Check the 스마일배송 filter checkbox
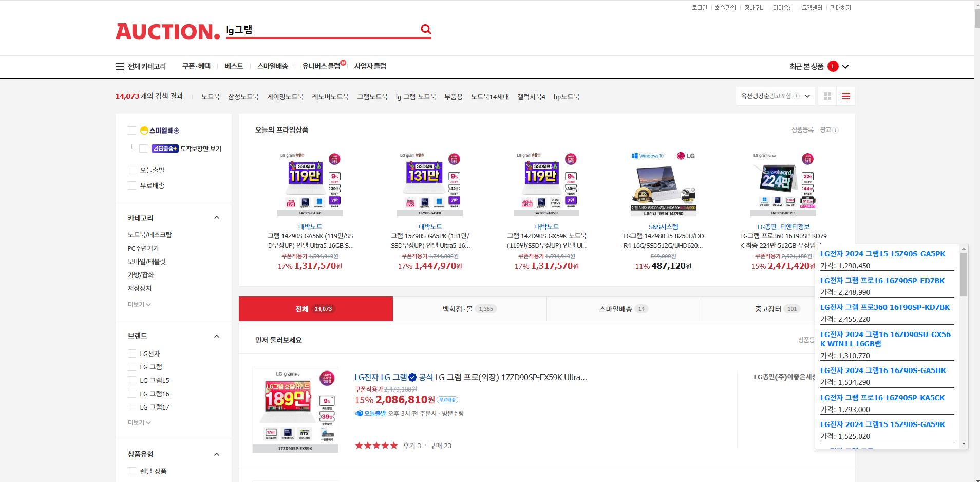Image resolution: width=980 pixels, height=482 pixels. pyautogui.click(x=132, y=131)
